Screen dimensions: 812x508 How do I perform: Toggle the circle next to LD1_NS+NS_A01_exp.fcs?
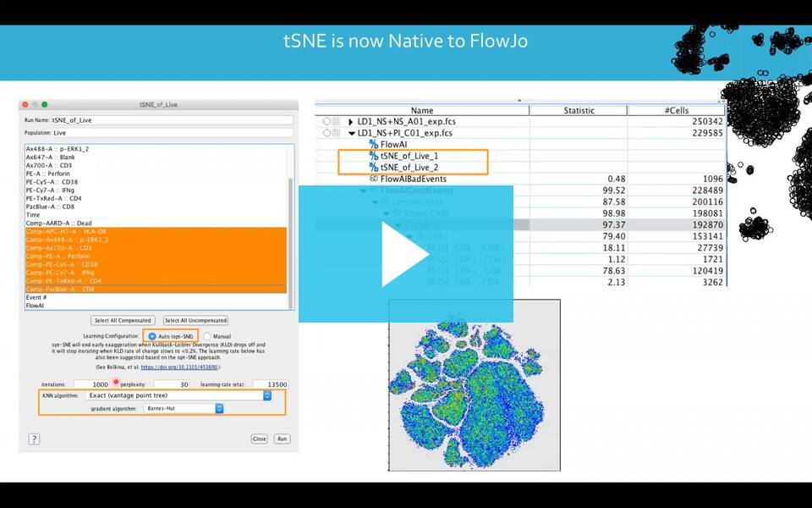pyautogui.click(x=326, y=121)
